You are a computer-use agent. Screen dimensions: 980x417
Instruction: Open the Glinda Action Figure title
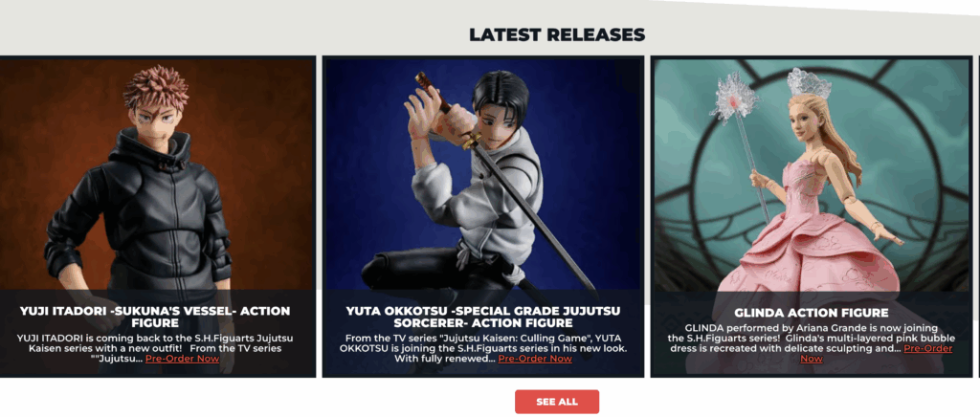[x=812, y=313]
